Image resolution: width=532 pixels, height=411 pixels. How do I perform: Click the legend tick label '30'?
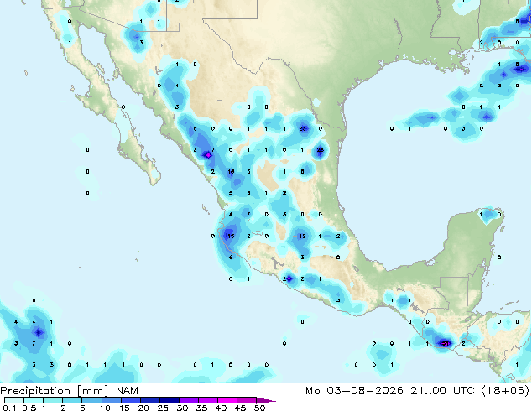point(182,408)
